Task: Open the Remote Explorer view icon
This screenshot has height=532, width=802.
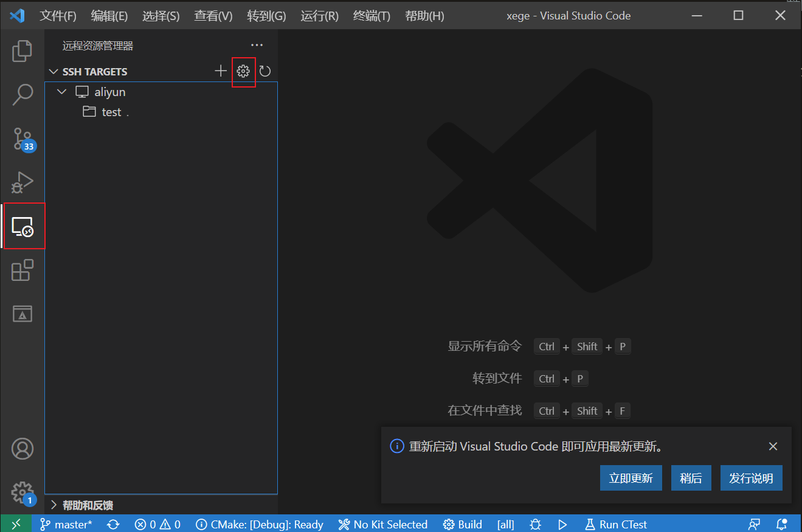Action: 22,226
